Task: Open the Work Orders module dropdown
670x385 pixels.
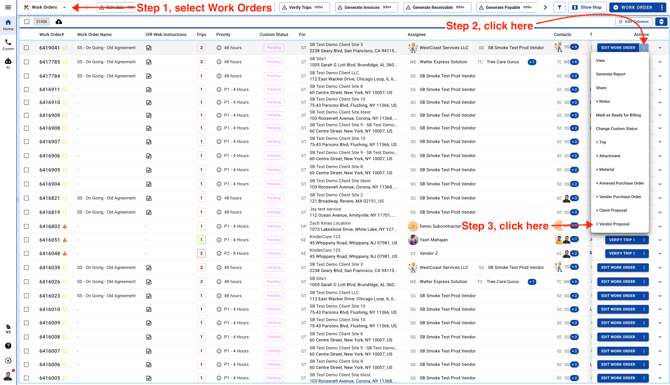Action: coord(45,7)
